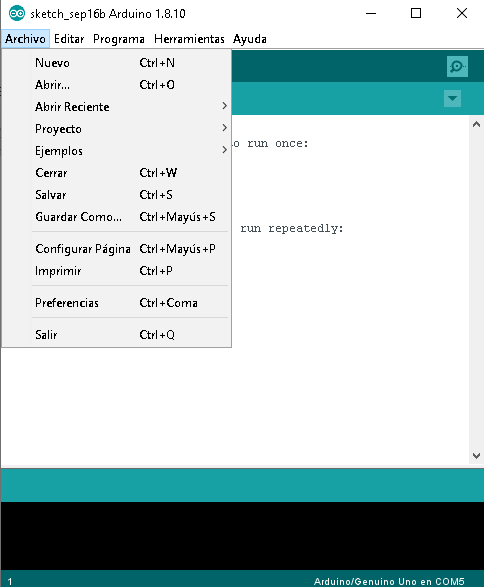Choose Salir to exit Arduino
The image size is (484, 587).
tap(116, 335)
